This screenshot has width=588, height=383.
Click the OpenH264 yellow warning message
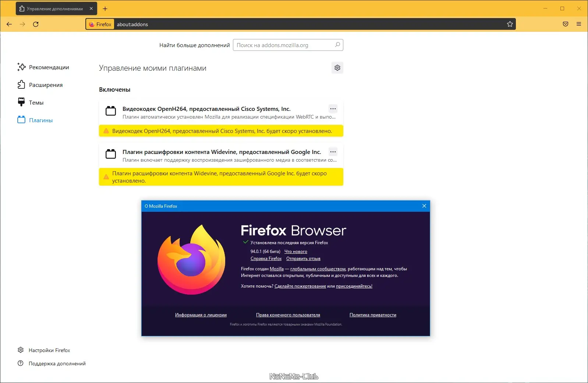click(x=221, y=131)
